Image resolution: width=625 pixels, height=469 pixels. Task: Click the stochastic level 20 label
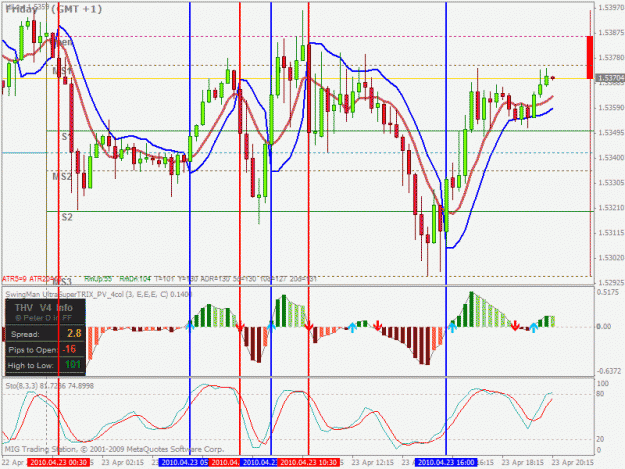602,439
